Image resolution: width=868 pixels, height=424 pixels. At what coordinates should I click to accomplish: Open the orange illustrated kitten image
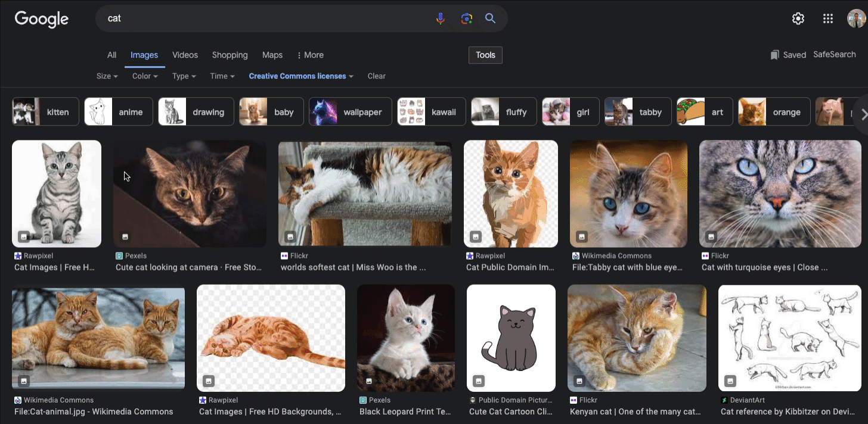[511, 194]
